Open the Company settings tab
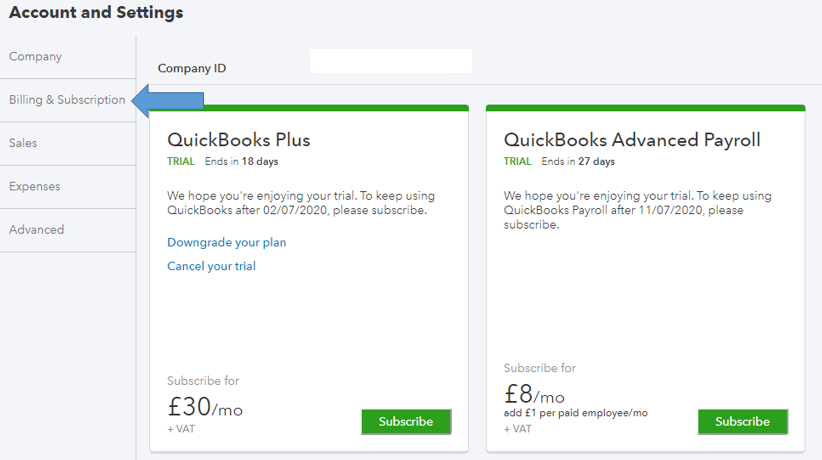Image resolution: width=822 pixels, height=460 pixels. [36, 57]
